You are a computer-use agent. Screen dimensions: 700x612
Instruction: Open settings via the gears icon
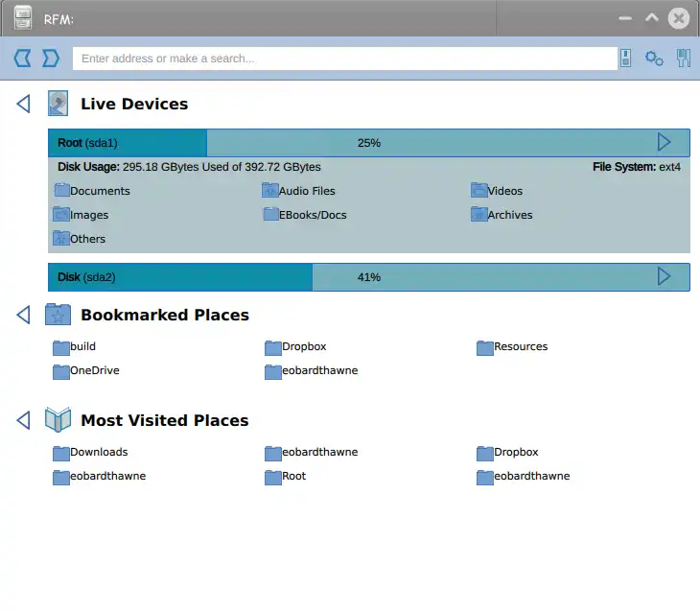(x=654, y=59)
